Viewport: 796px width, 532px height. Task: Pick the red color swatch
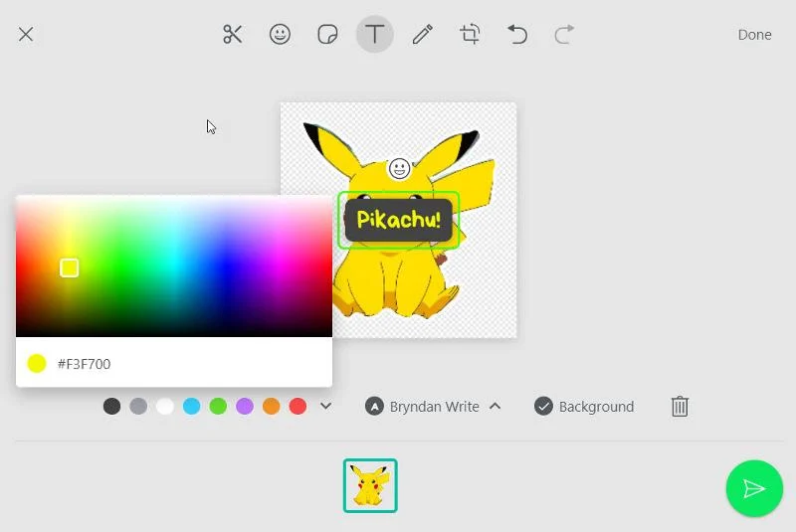point(298,407)
